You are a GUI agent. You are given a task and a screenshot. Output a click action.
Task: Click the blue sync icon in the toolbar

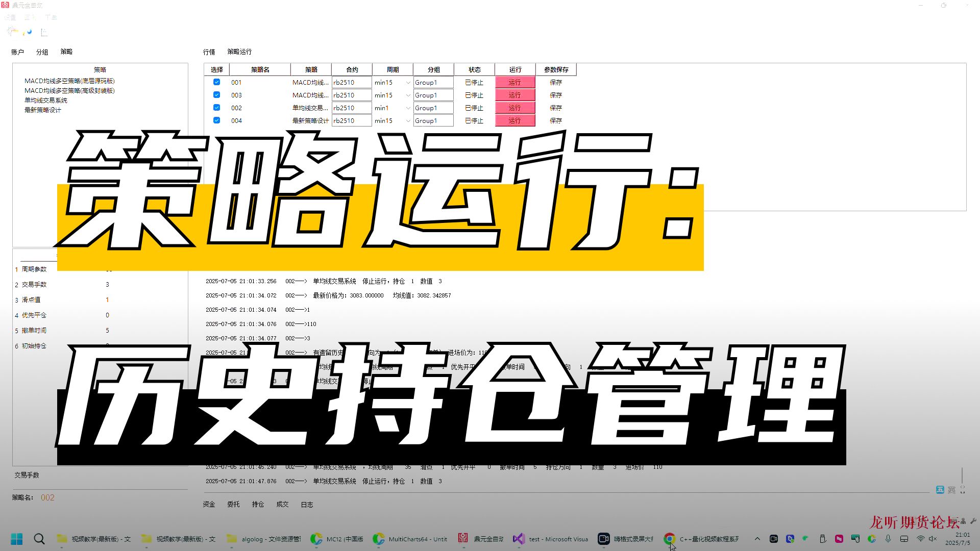point(29,31)
